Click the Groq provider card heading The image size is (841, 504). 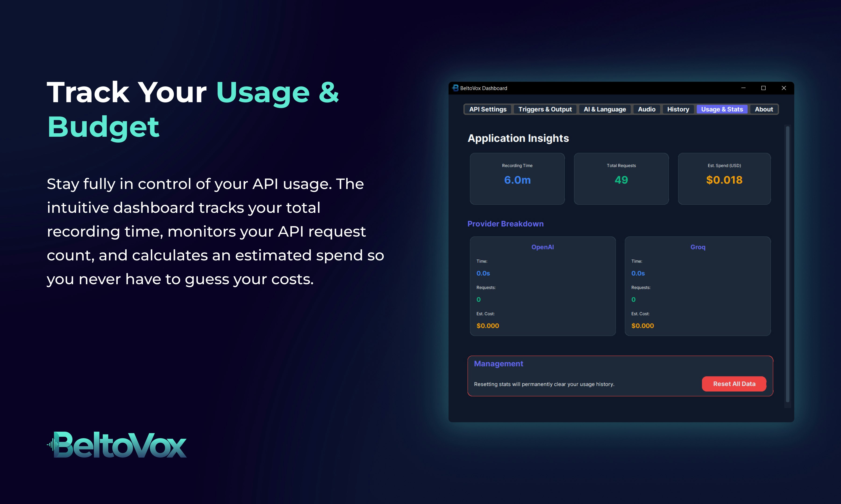coord(698,247)
